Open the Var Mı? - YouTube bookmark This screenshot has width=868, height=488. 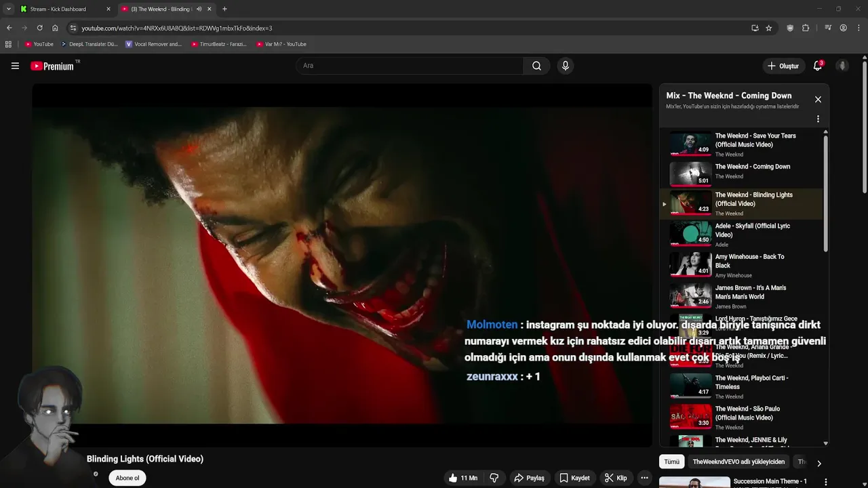(281, 44)
